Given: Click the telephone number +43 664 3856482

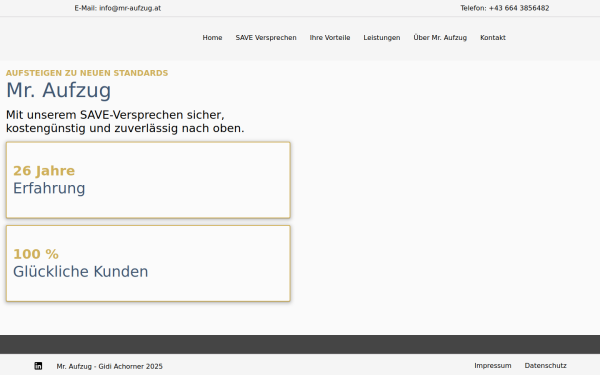Looking at the screenshot, I should click(x=519, y=8).
